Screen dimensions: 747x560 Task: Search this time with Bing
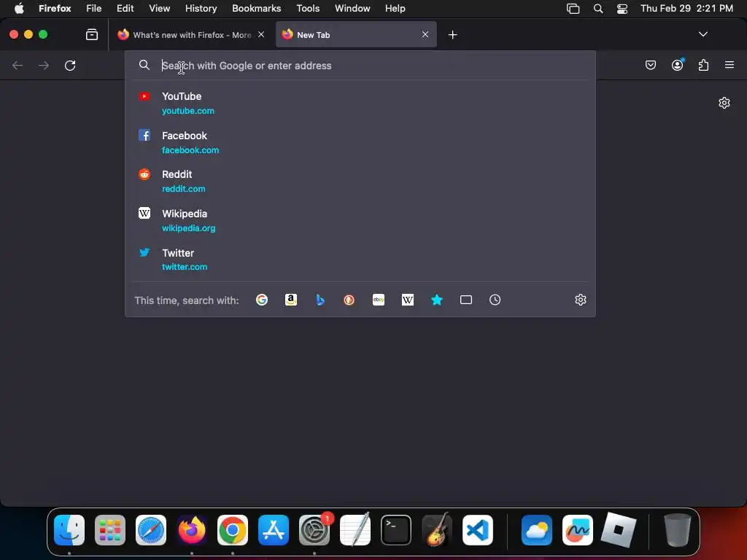pos(320,300)
